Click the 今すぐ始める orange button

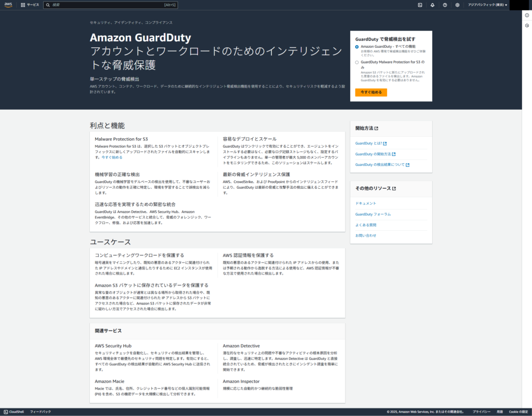pos(371,93)
